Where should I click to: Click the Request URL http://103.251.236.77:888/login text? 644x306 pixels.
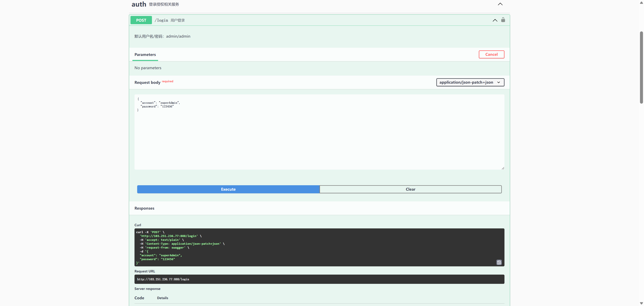click(x=163, y=279)
